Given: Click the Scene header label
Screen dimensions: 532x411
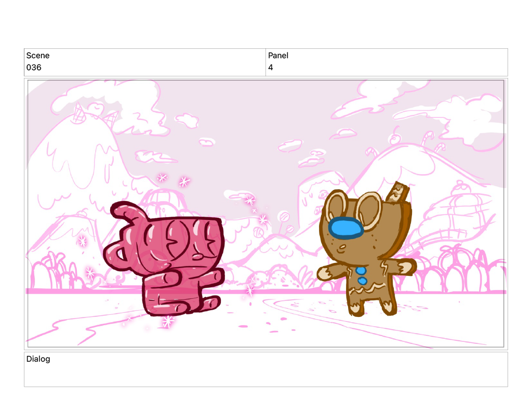Looking at the screenshot, I should click(x=38, y=56).
